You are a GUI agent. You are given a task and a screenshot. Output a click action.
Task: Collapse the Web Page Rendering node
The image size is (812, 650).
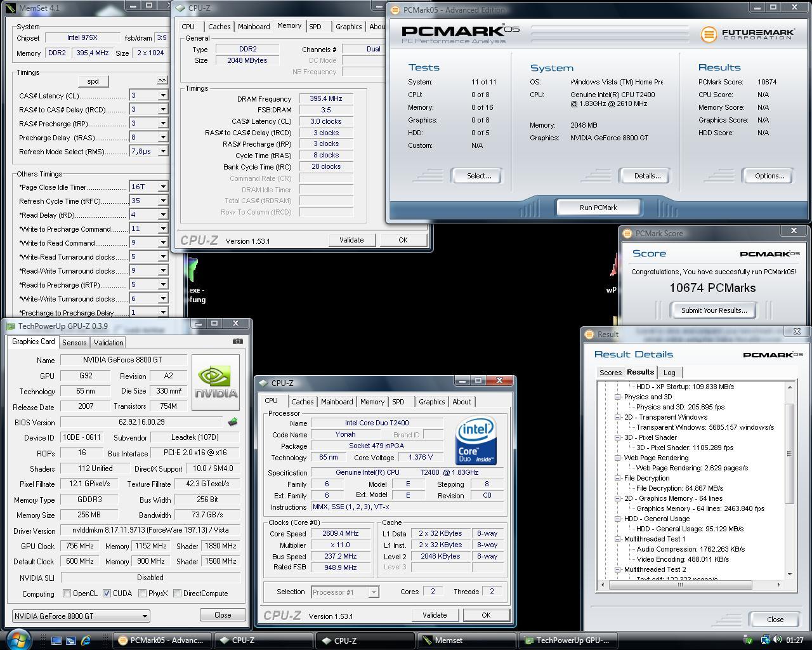click(617, 458)
